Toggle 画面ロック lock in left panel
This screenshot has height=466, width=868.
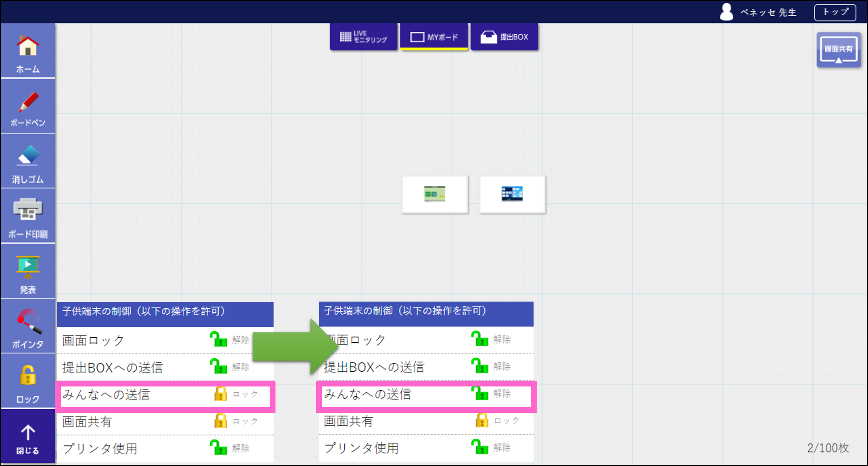point(218,340)
